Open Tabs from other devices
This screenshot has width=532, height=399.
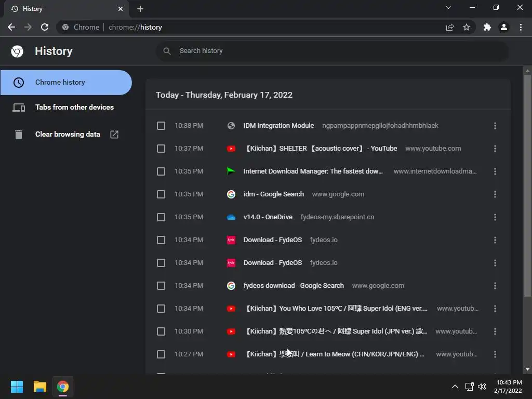point(66,107)
